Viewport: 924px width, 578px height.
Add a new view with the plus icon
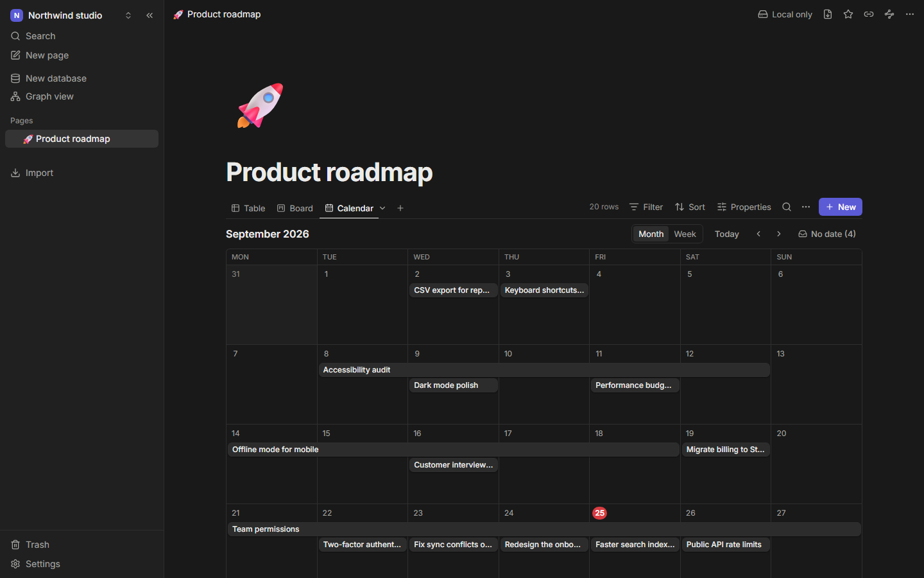[x=400, y=208]
